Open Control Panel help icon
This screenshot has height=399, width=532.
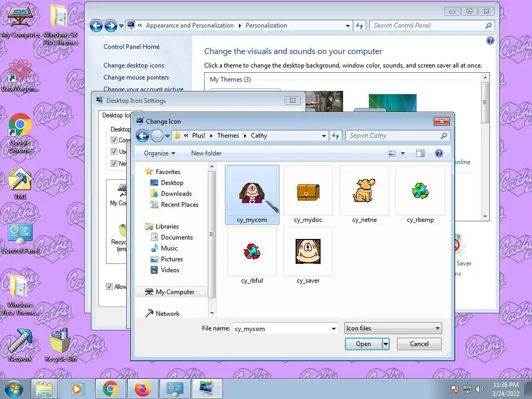[x=490, y=41]
